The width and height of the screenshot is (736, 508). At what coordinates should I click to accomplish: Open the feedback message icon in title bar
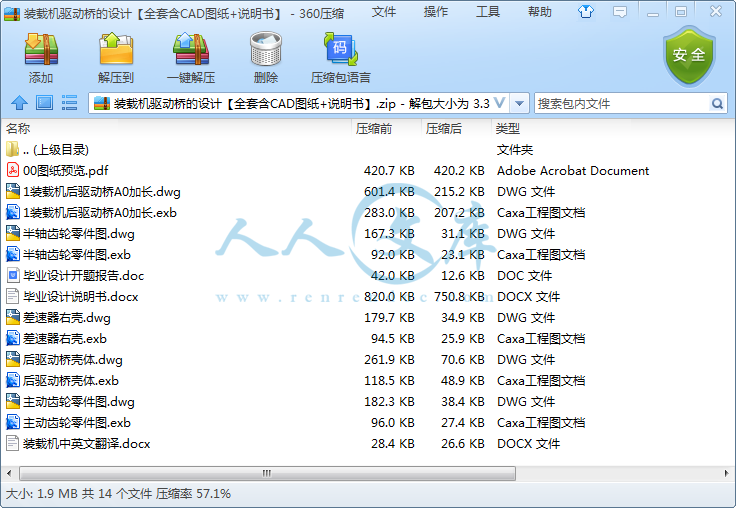pyautogui.click(x=620, y=12)
